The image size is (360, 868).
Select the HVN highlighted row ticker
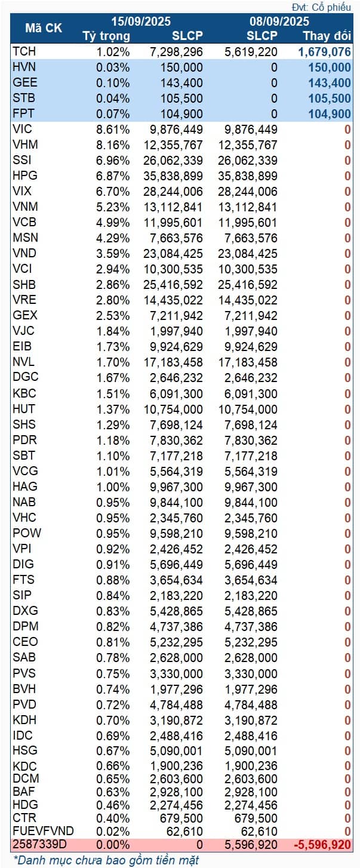click(x=24, y=67)
